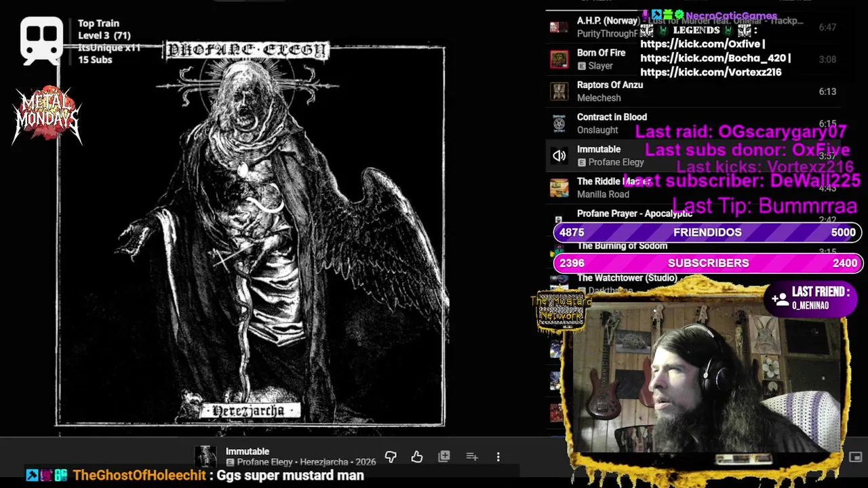The image size is (868, 488).
Task: Open Contract in Blood queue thumbnail
Action: 559,123
